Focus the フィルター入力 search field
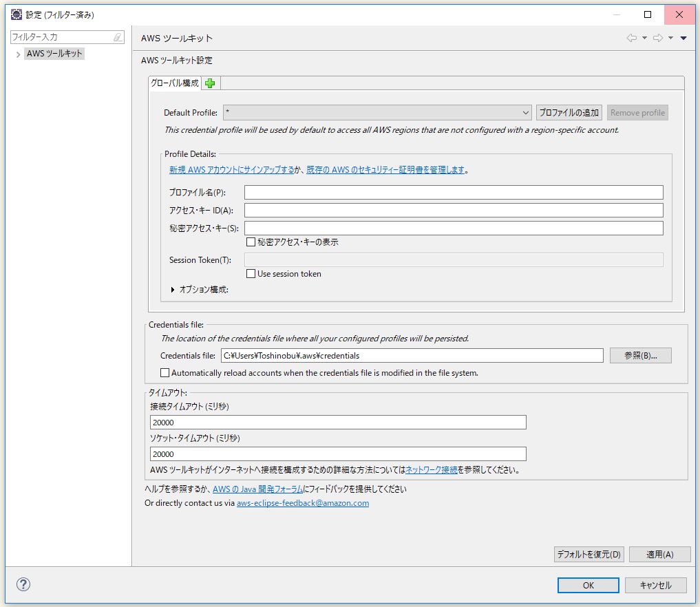 pyautogui.click(x=61, y=37)
